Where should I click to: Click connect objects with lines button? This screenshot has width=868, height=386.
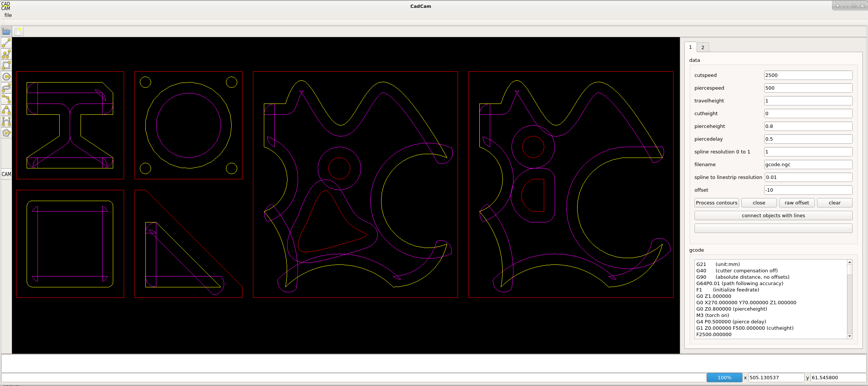[x=773, y=215]
